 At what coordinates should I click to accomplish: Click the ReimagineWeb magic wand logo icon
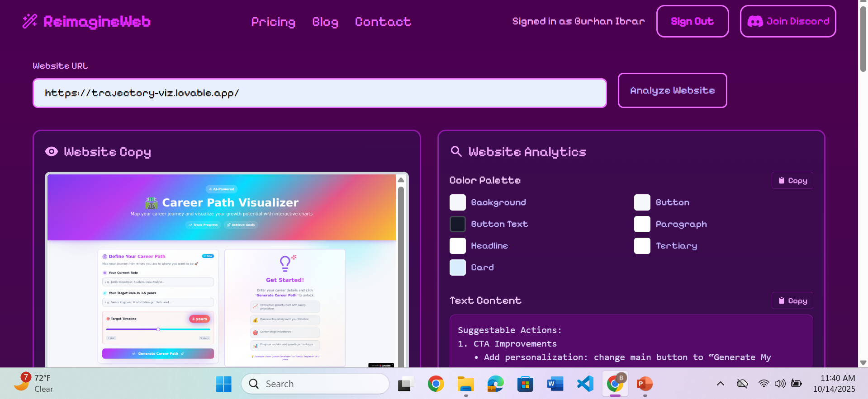[30, 21]
